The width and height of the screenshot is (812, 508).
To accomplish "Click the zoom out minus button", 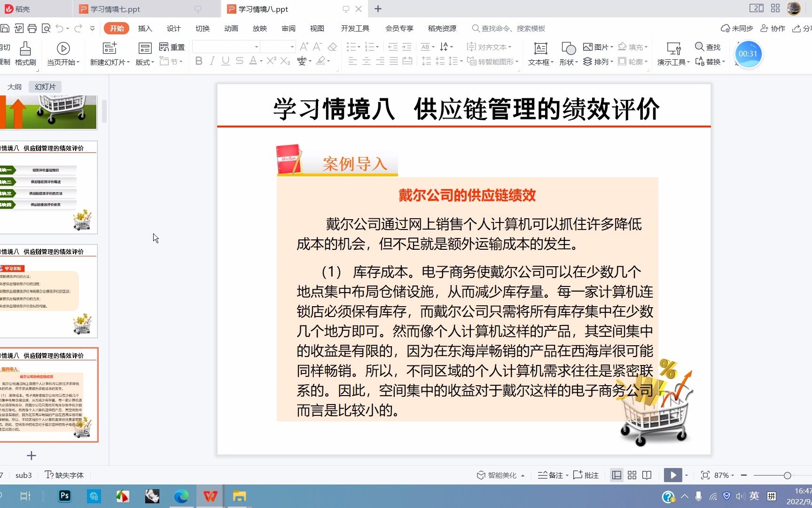I will click(x=744, y=475).
